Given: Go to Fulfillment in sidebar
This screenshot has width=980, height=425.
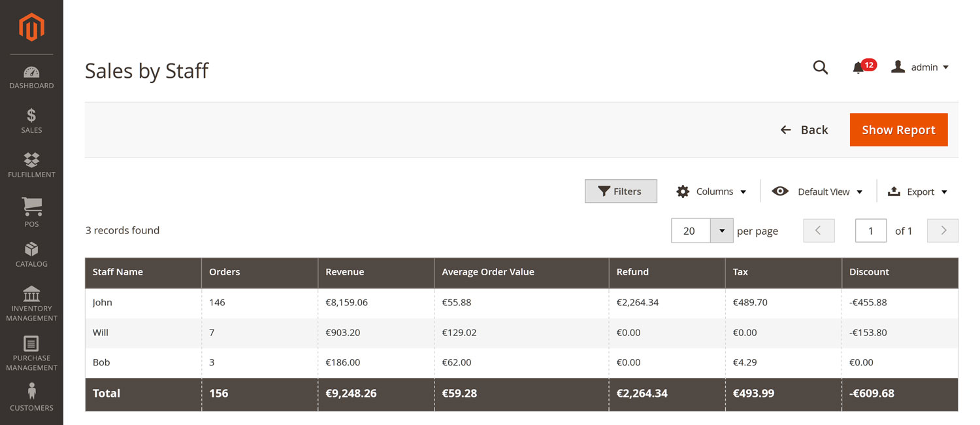Looking at the screenshot, I should coord(31,165).
